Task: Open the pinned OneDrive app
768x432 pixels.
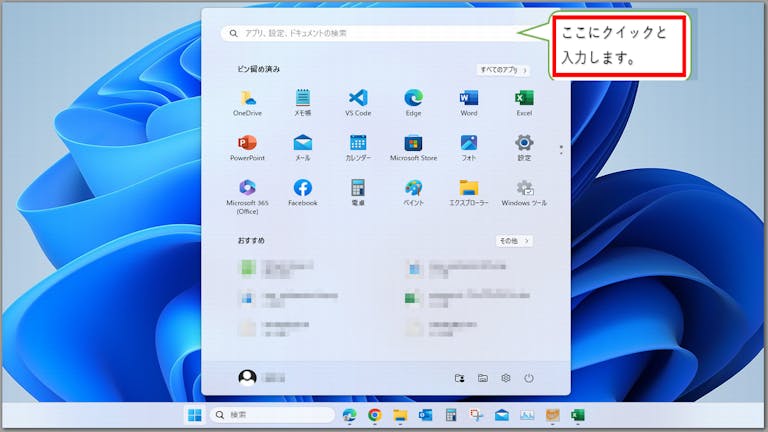Action: [x=247, y=103]
